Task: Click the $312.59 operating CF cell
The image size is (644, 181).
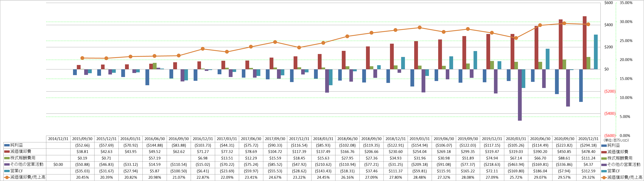Action: click(588, 171)
